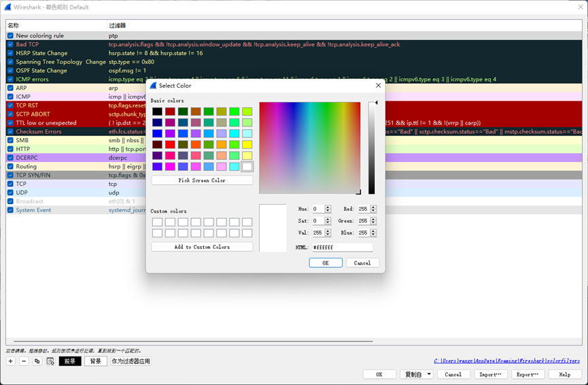This screenshot has width=588, height=385.
Task: Select the TTL low or unexpected rule
Action: tap(294, 122)
